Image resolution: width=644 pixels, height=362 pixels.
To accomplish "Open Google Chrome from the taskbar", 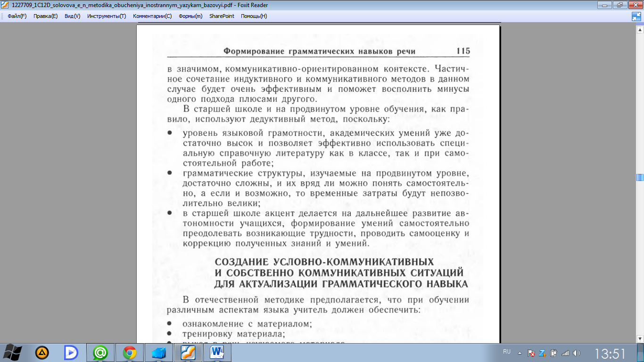I will (x=130, y=353).
